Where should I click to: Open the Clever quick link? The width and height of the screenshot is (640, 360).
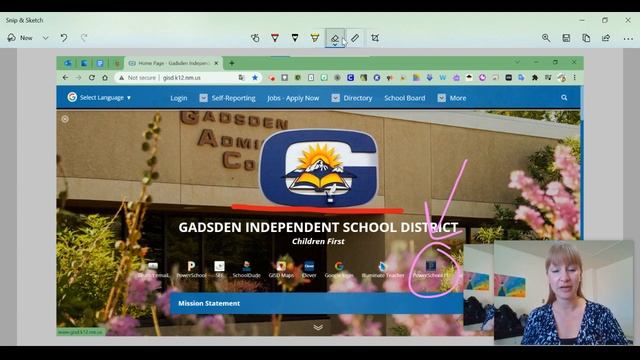(x=309, y=270)
